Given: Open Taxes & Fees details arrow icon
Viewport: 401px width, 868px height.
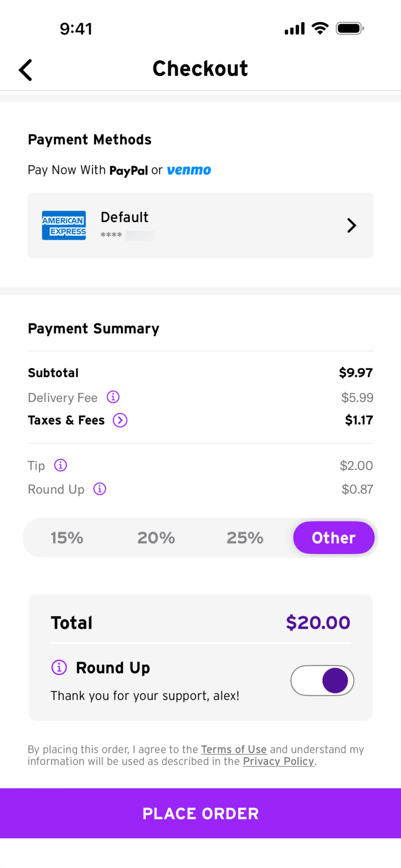Looking at the screenshot, I should (120, 420).
